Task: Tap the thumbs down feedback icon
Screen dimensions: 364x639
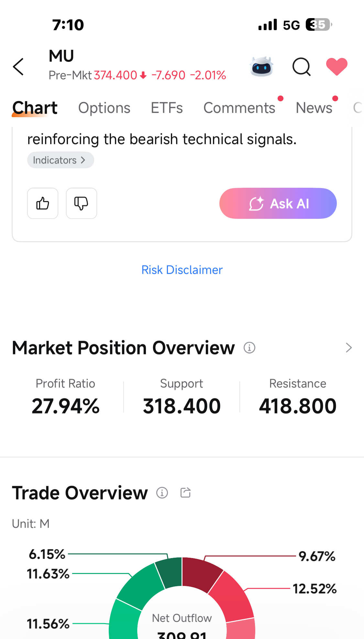Action: coord(82,203)
